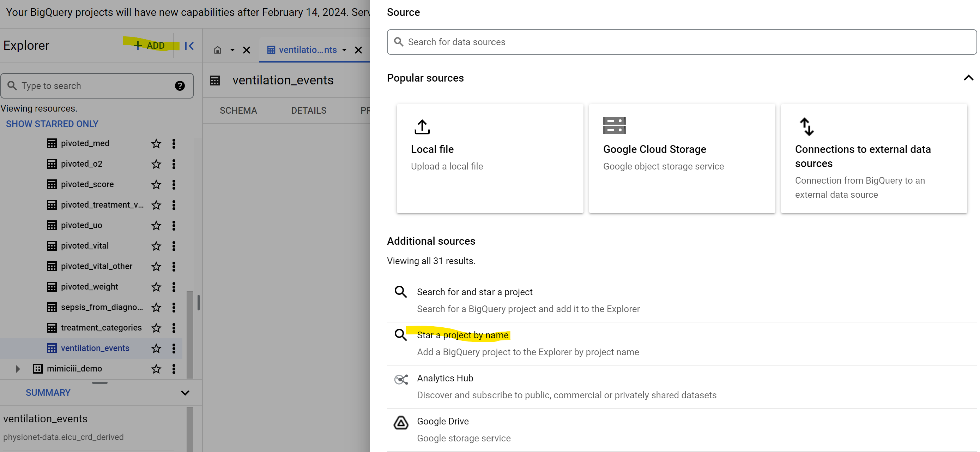Select the treatment_categories table
This screenshot has width=980, height=452.
point(101,327)
